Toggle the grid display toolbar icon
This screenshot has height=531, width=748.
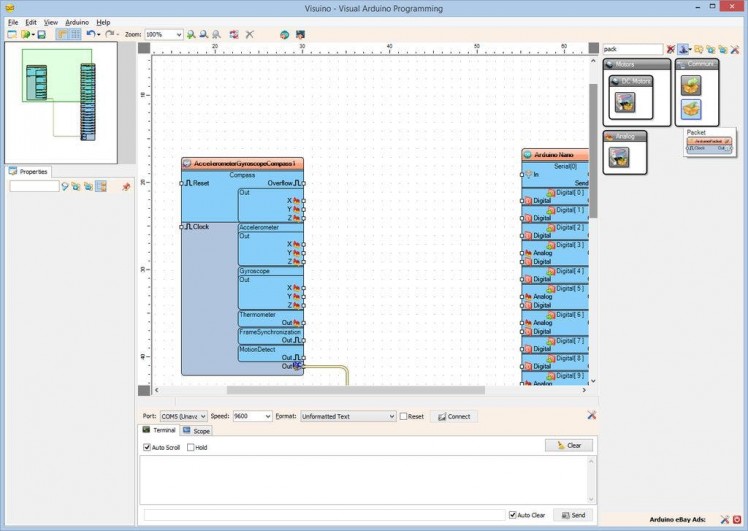75,34
